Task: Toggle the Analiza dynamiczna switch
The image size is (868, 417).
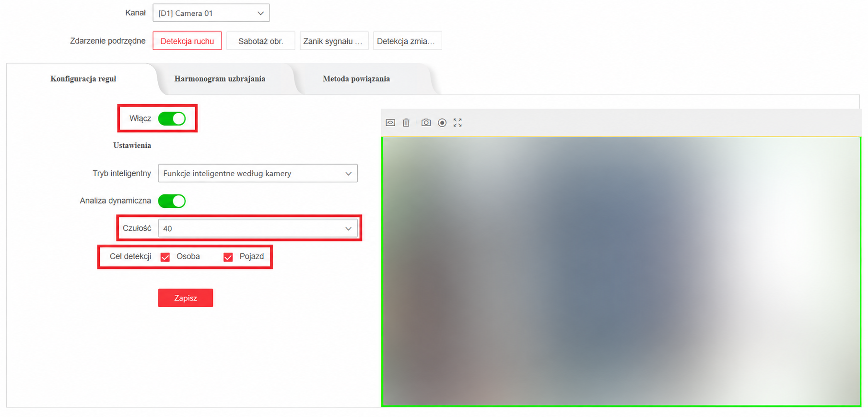Action: [172, 201]
